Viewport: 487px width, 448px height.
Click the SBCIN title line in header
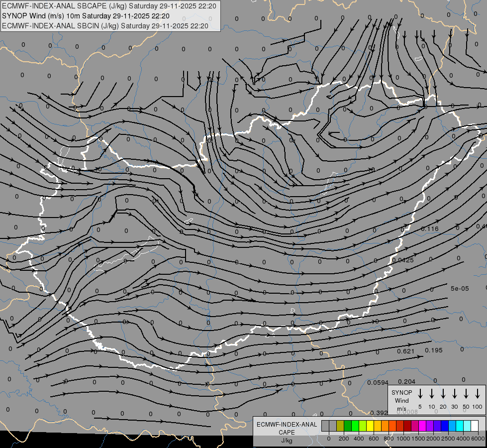point(105,26)
